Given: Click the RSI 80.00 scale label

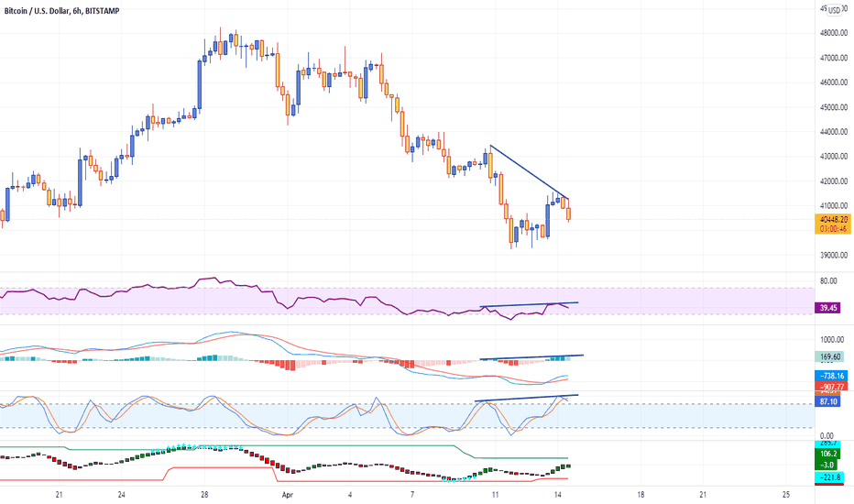Looking at the screenshot, I should point(828,281).
